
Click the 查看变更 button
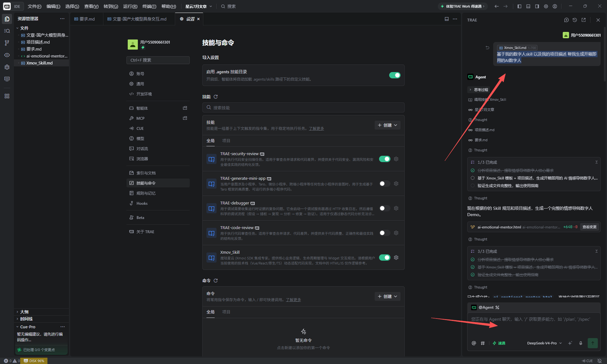coord(589,227)
